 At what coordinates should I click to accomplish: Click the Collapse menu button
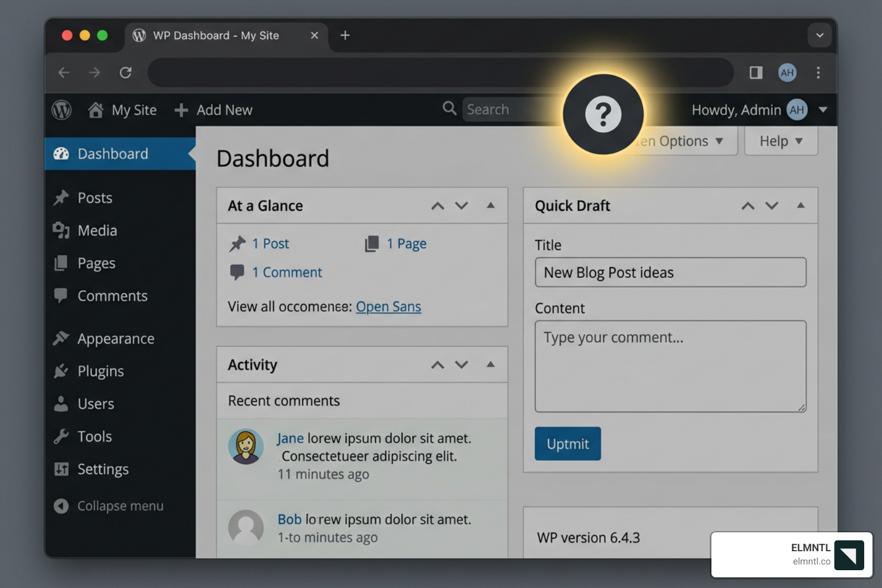click(x=109, y=506)
